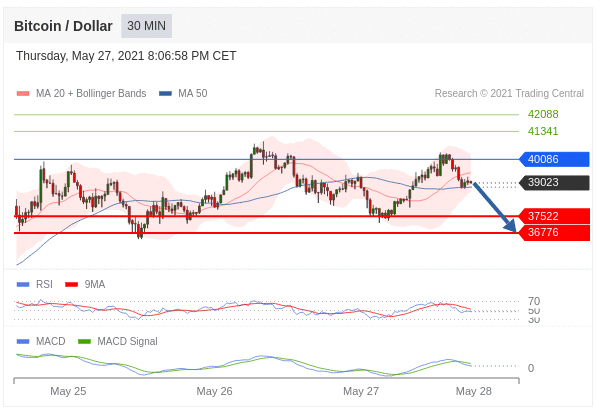Image resolution: width=597 pixels, height=412 pixels.
Task: Click the May 25 date axis label
Action: pyautogui.click(x=68, y=391)
